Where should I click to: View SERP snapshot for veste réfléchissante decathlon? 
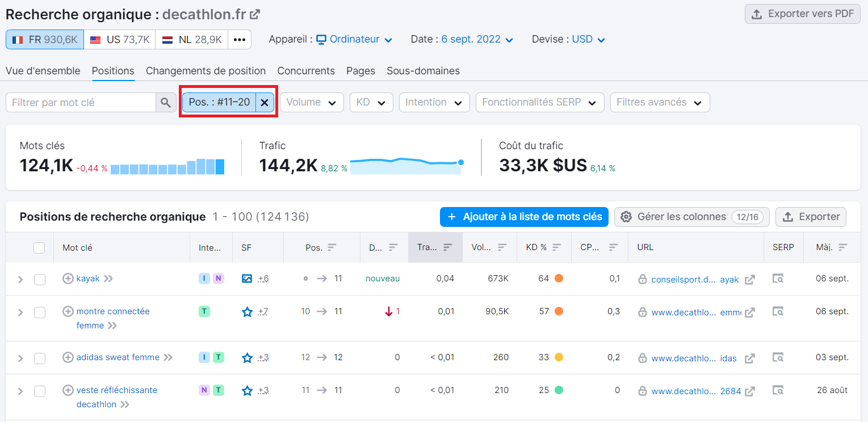pos(778,390)
